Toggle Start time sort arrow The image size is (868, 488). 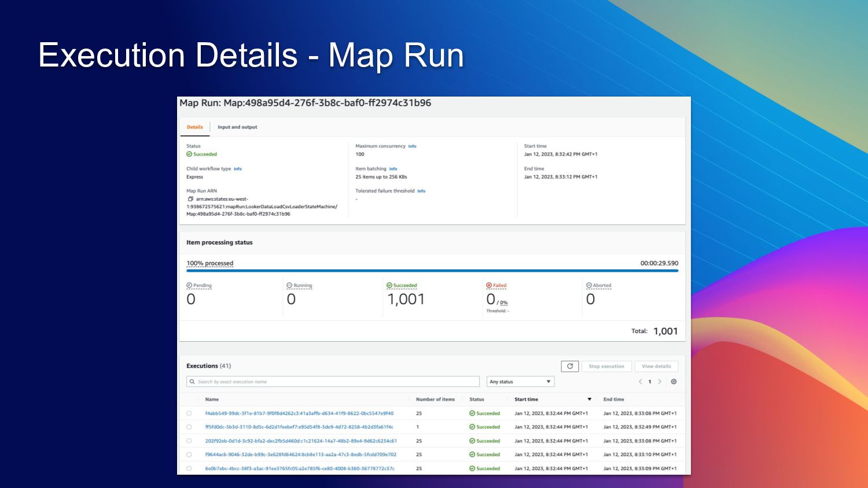[x=590, y=400]
